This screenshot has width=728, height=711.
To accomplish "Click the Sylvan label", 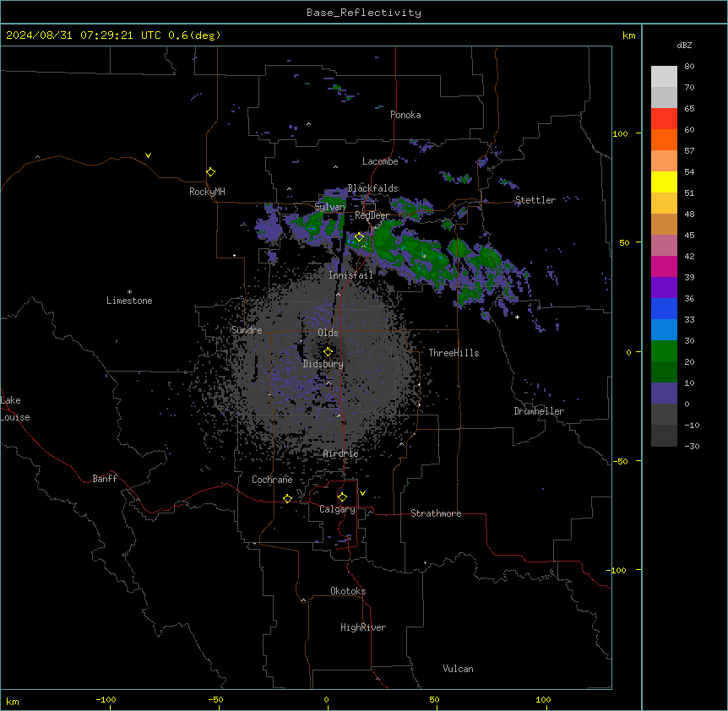I will [329, 207].
